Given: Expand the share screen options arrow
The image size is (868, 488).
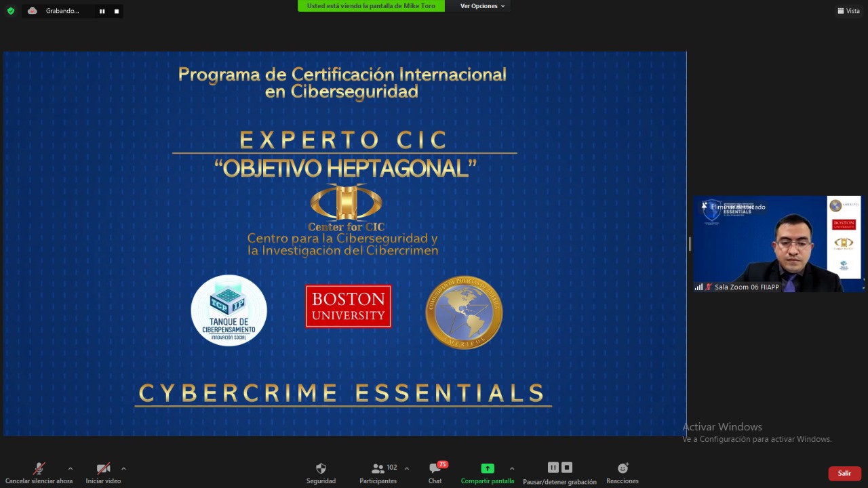Looking at the screenshot, I should tap(512, 468).
